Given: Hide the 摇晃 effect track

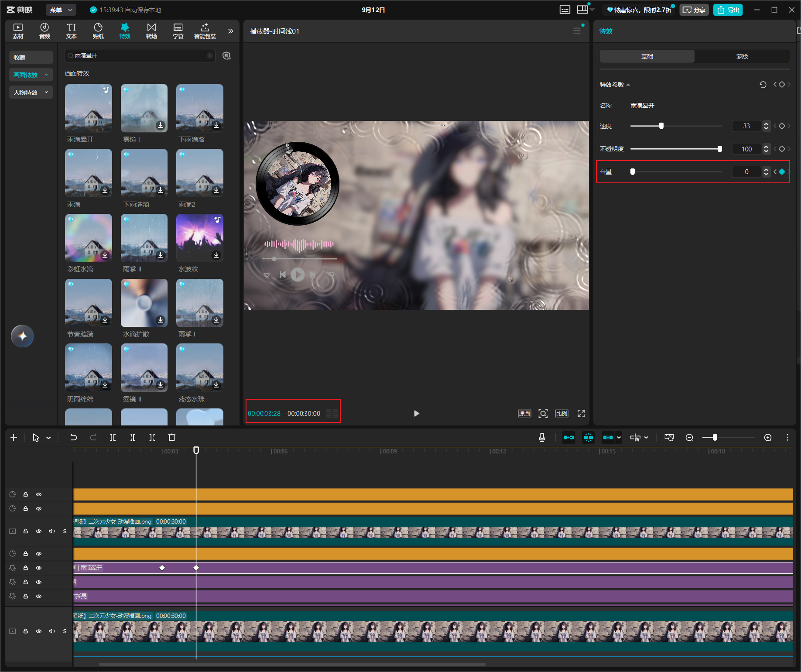Looking at the screenshot, I should pyautogui.click(x=39, y=596).
